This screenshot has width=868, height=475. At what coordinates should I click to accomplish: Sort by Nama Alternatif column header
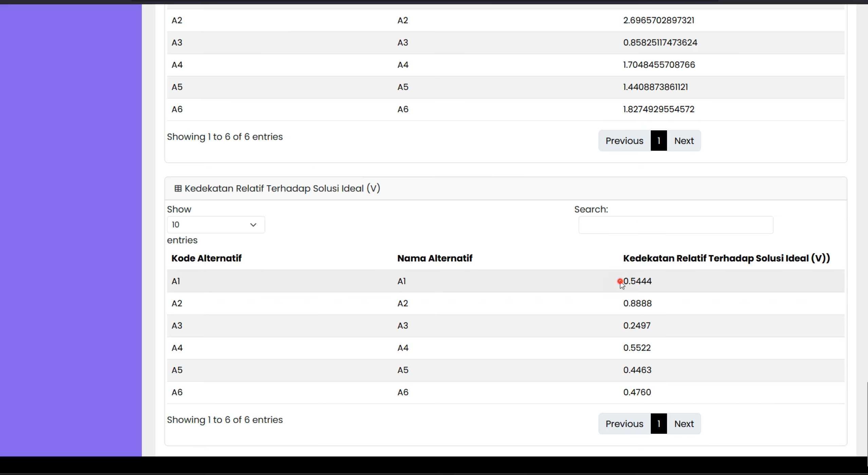click(435, 258)
